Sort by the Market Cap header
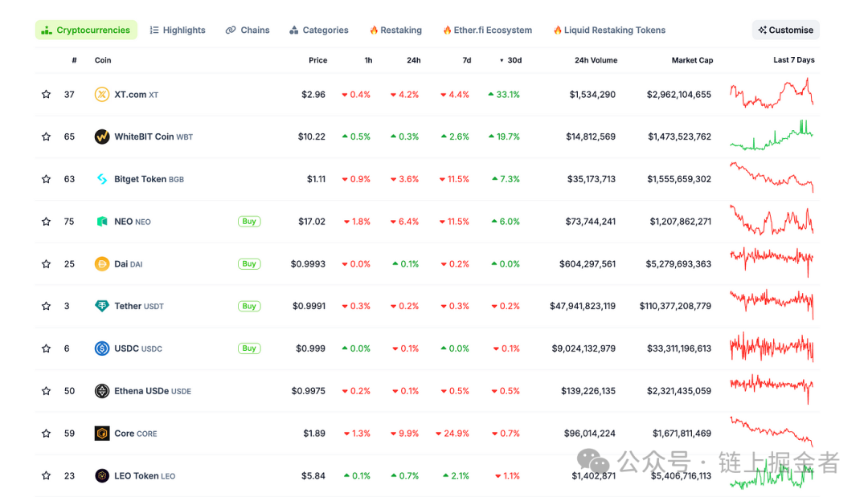The image size is (868, 497). tap(692, 60)
